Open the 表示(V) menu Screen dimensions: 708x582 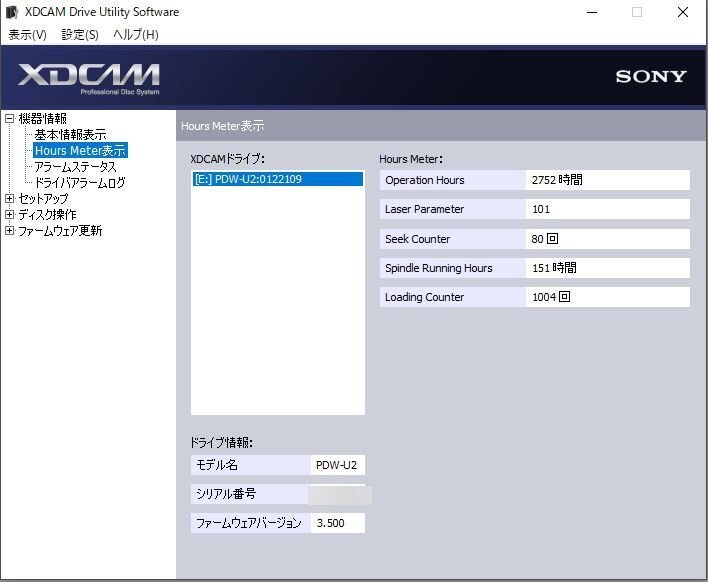[x=28, y=35]
